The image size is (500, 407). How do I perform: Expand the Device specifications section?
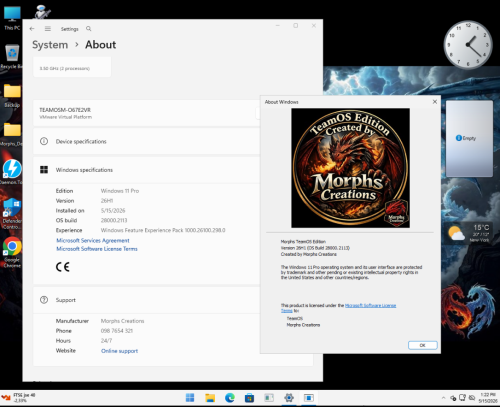[147, 141]
